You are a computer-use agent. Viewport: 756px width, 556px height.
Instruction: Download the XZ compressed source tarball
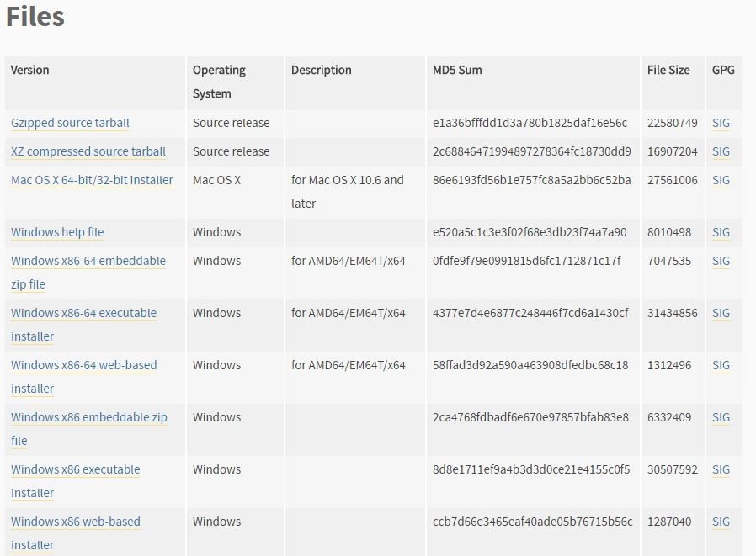(88, 151)
